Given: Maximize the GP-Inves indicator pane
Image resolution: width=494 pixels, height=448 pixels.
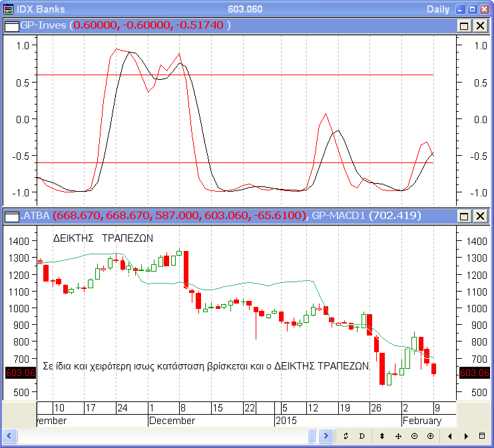Looking at the screenshot, I should [464, 26].
